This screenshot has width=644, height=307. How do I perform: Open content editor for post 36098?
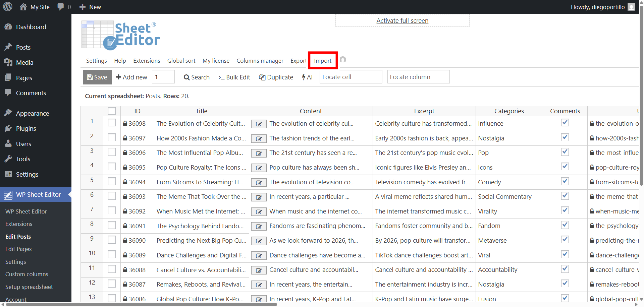(259, 124)
